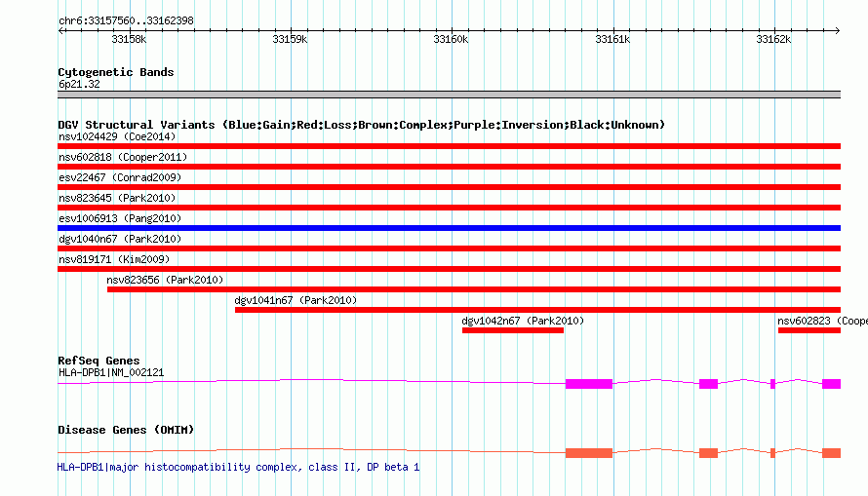Screen dimensions: 868x496
Task: Click the 33162k ruler tick label
Action: tap(773, 39)
